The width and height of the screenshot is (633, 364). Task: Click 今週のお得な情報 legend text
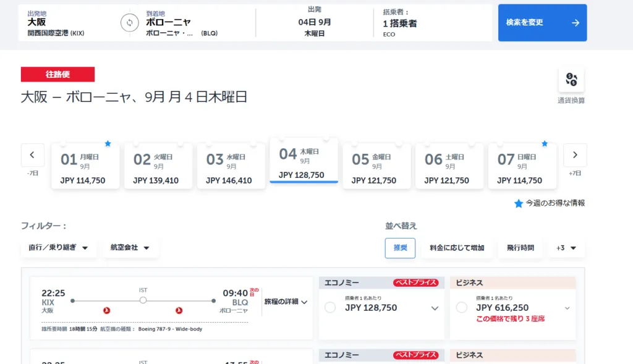point(555,203)
